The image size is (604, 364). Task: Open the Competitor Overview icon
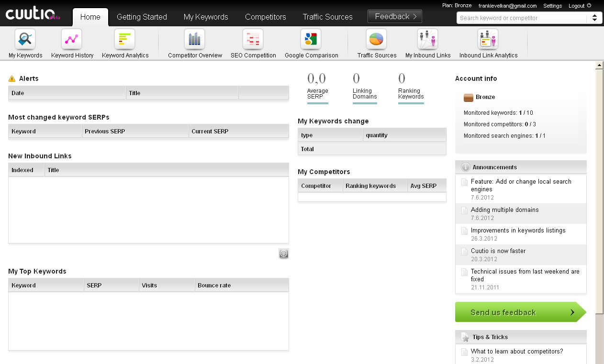(x=194, y=39)
